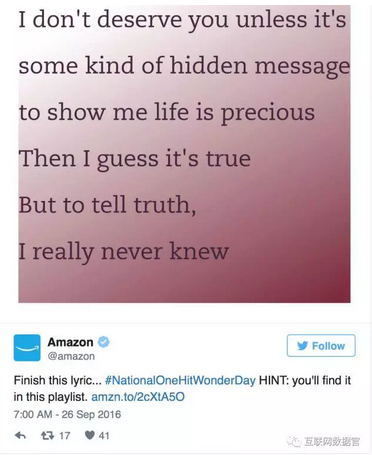Open the #NationalOneHitWonderDay hashtag
Screen dimensions: 372x455
pos(180,380)
